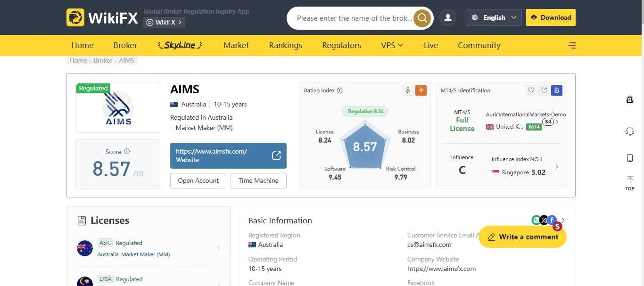Click the Software 9.45 score

(x=335, y=173)
